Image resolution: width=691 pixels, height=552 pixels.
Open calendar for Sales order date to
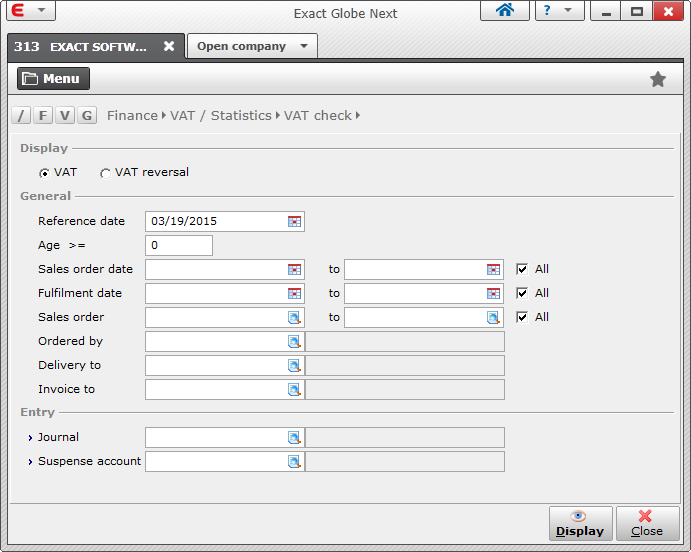493,269
